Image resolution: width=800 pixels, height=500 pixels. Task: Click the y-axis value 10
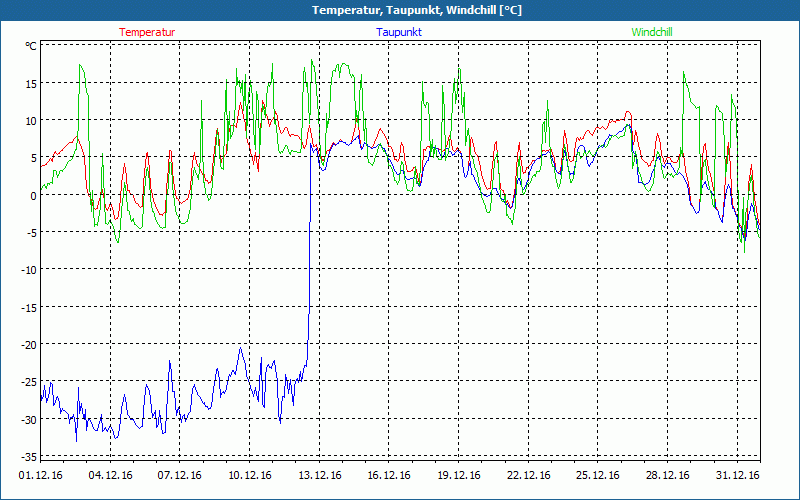pos(31,120)
